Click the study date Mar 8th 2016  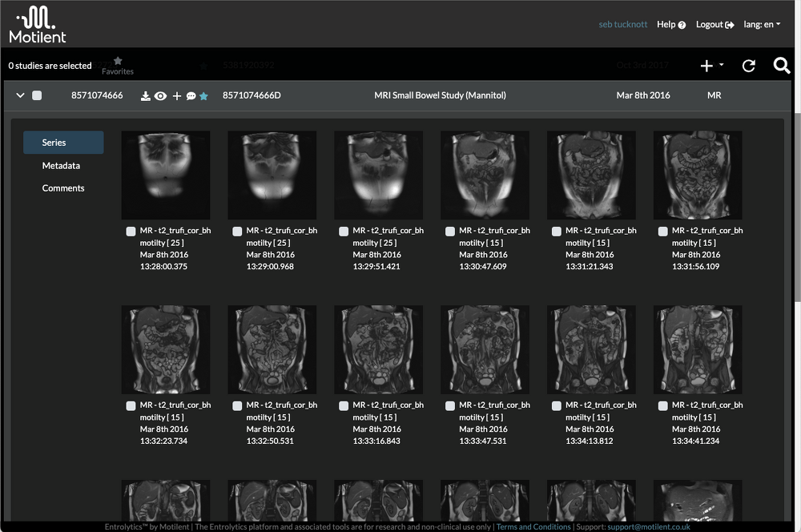(x=643, y=95)
